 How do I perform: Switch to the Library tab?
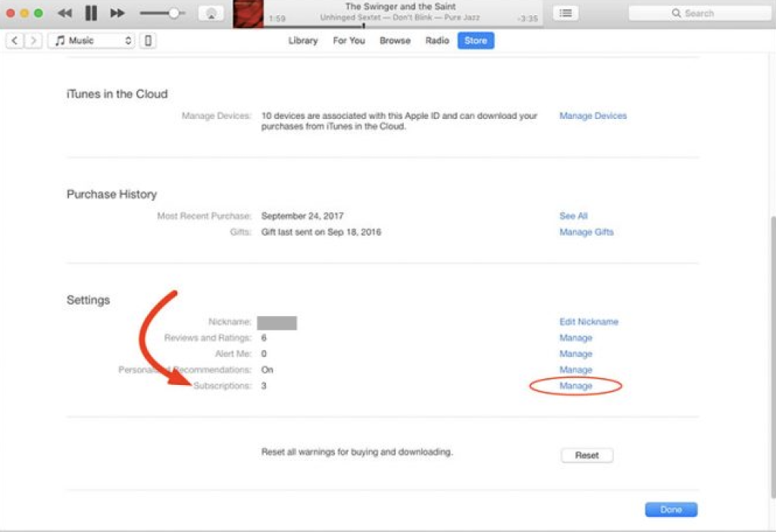click(303, 41)
